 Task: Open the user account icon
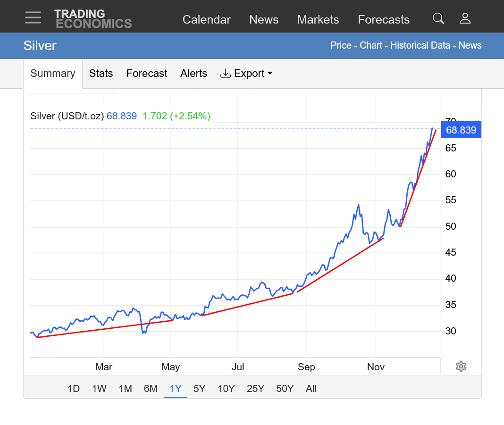pyautogui.click(x=465, y=19)
